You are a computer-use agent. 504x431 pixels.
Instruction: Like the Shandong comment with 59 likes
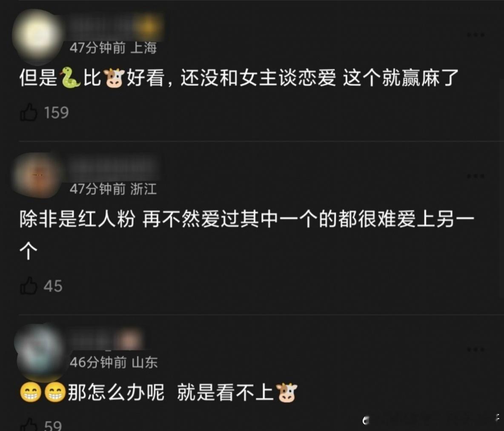point(29,425)
